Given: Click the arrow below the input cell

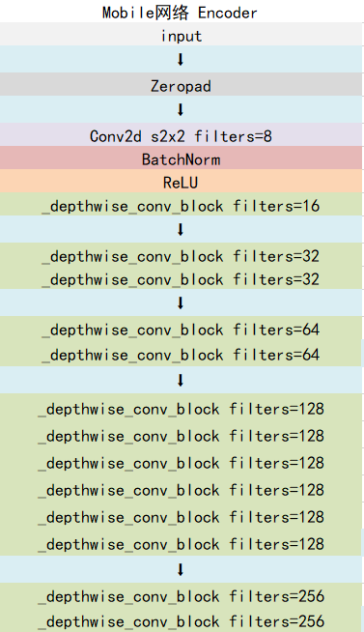Looking at the screenshot, I should point(181,60).
